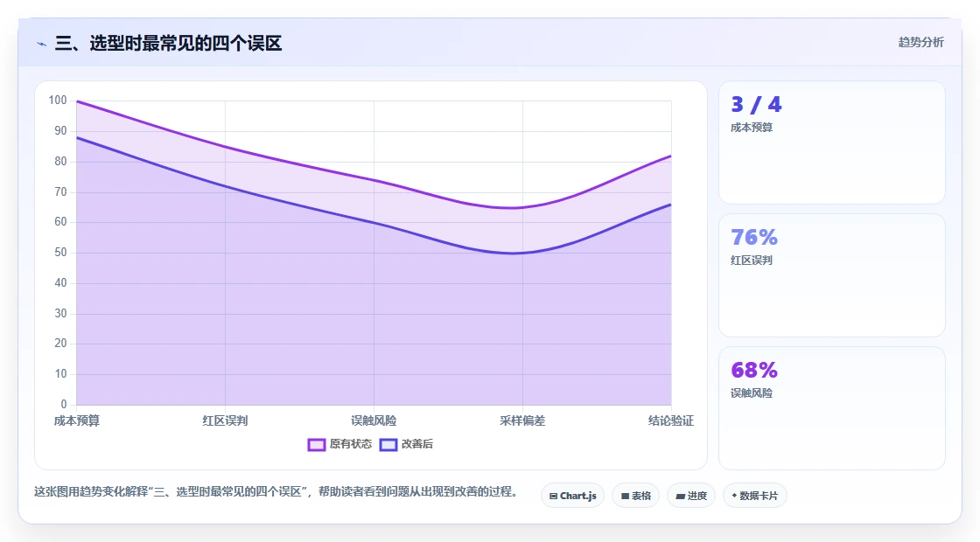Click the 改善后 legend label

416,444
